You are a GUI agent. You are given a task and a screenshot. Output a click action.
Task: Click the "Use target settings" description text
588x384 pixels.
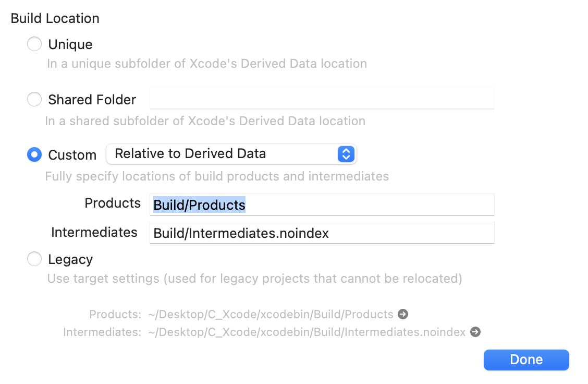254,279
